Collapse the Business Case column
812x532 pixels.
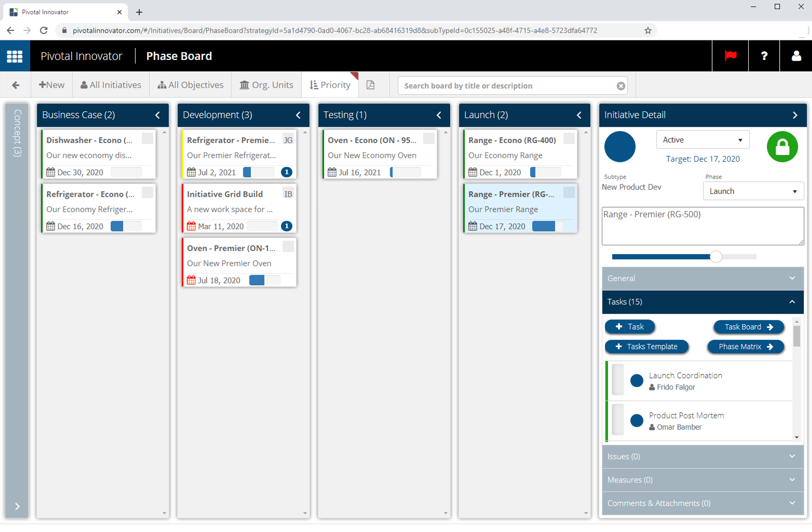(157, 115)
